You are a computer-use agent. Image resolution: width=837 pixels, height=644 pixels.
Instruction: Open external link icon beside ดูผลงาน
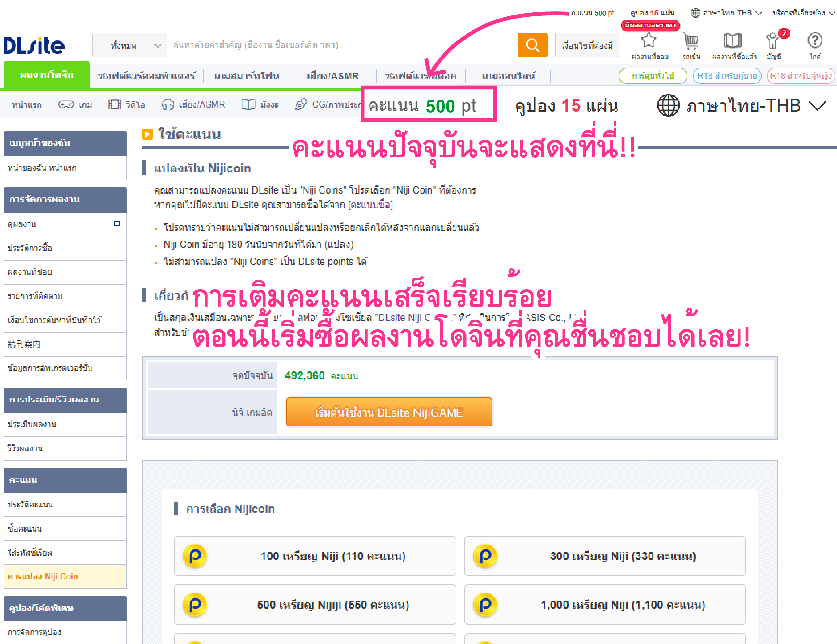(x=115, y=224)
